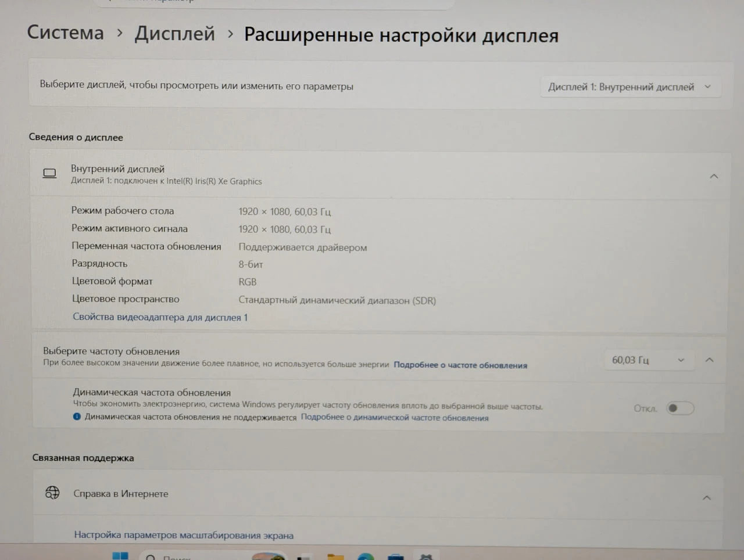The image size is (744, 560).
Task: Click the Режим активного сигнала label
Action: click(130, 228)
